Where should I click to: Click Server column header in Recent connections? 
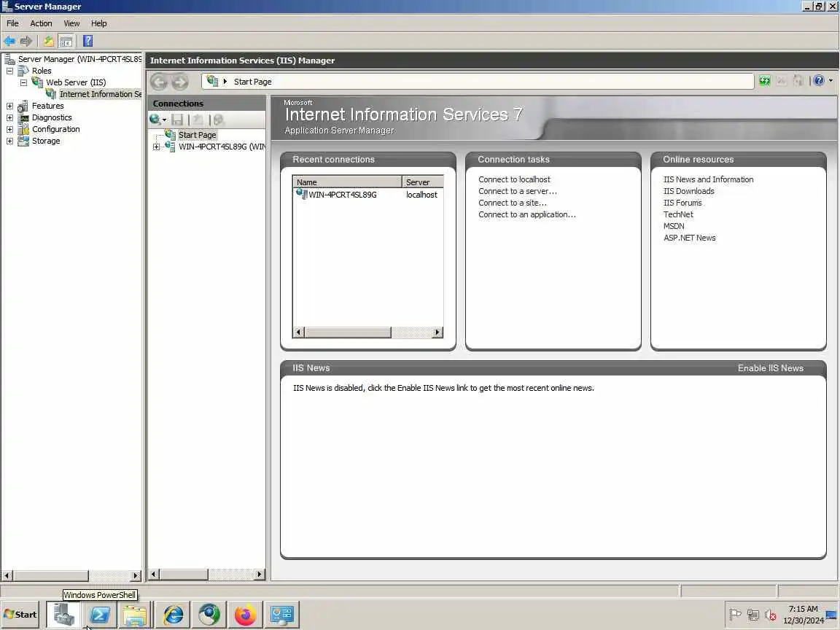coord(423,182)
